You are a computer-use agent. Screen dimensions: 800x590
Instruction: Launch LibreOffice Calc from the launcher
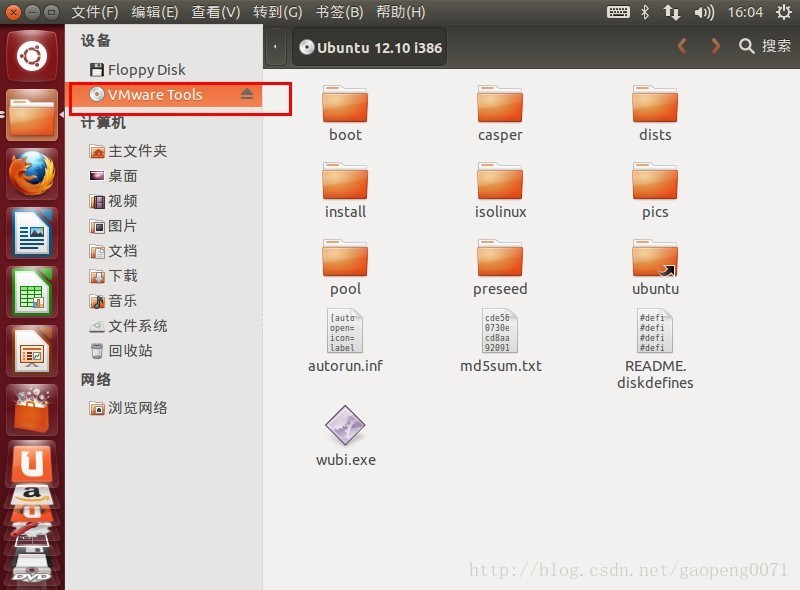coord(32,292)
